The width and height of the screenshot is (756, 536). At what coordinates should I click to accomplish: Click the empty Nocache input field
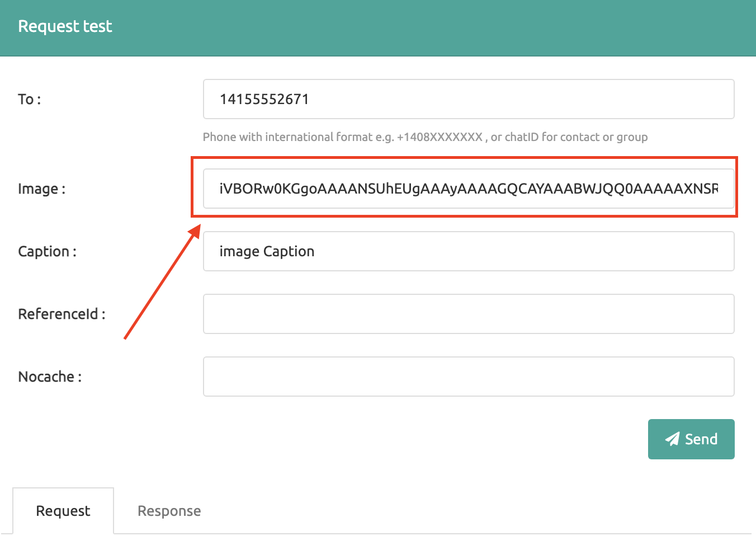pyautogui.click(x=469, y=377)
